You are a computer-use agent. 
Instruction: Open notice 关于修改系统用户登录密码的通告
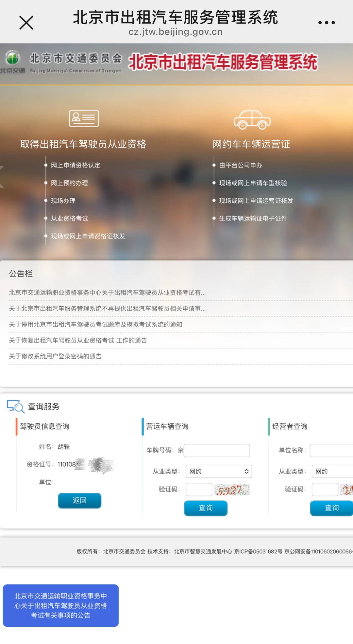55,356
